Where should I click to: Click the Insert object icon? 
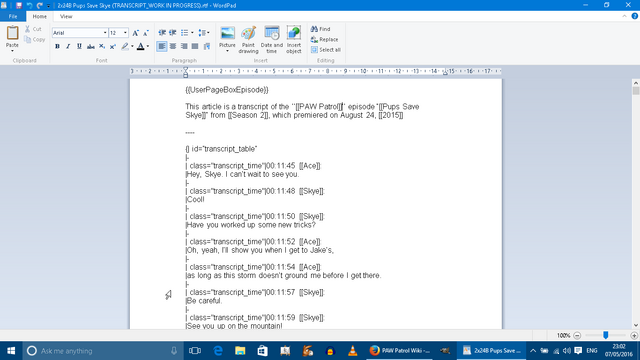coord(293,33)
